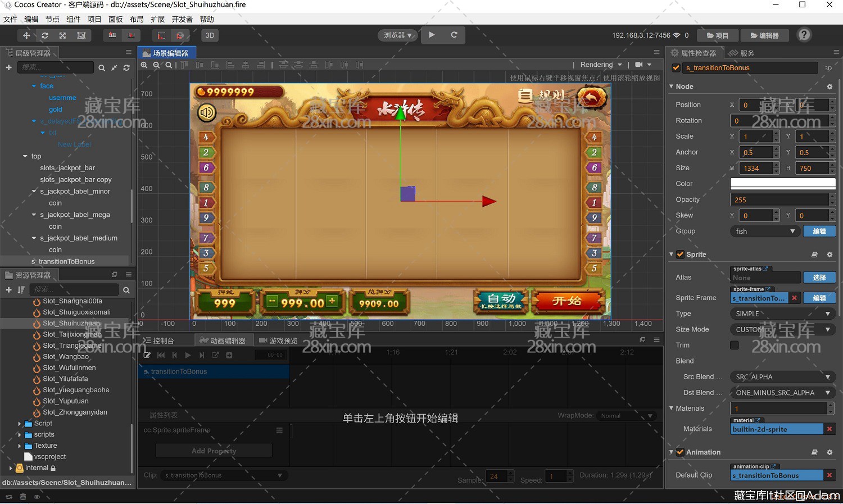Click the Node section gear icon
This screenshot has height=504, width=843.
829,87
